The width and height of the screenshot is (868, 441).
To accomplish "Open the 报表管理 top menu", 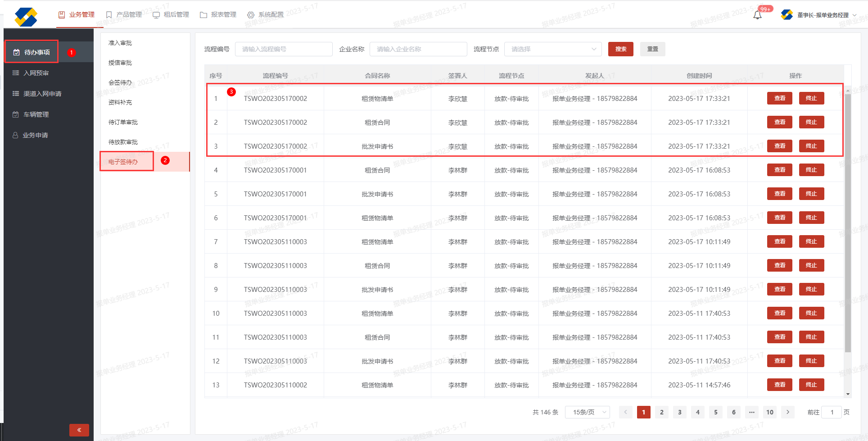I will click(x=219, y=15).
